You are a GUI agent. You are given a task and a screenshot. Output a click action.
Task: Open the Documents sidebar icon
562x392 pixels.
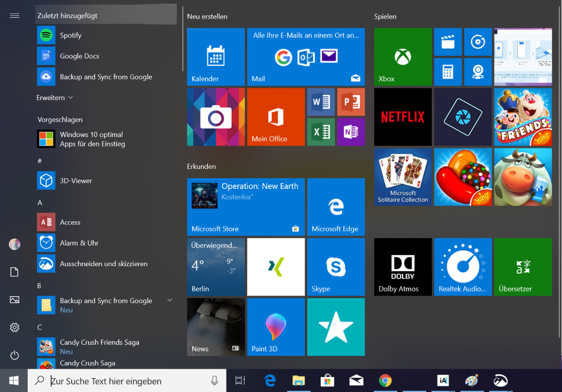tap(15, 272)
